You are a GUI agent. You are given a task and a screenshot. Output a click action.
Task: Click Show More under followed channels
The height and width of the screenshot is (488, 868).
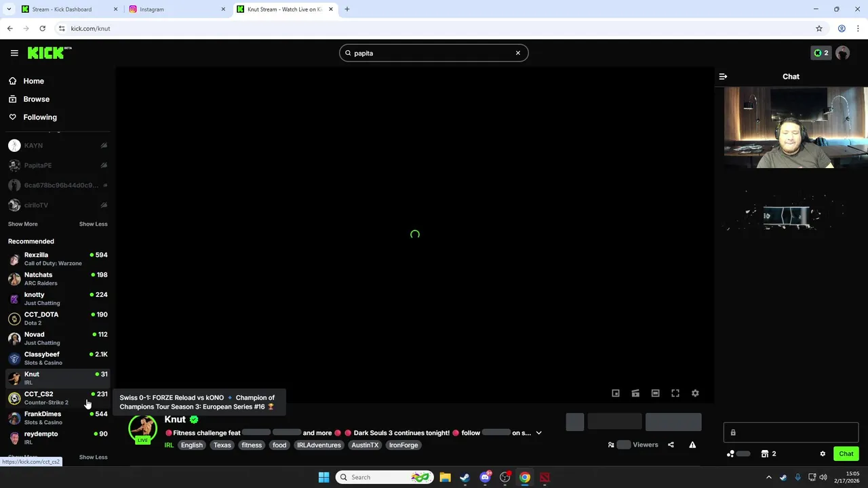tap(22, 224)
